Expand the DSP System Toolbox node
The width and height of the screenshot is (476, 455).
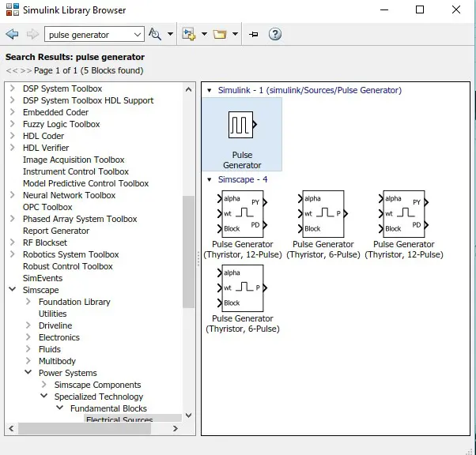[x=13, y=88]
